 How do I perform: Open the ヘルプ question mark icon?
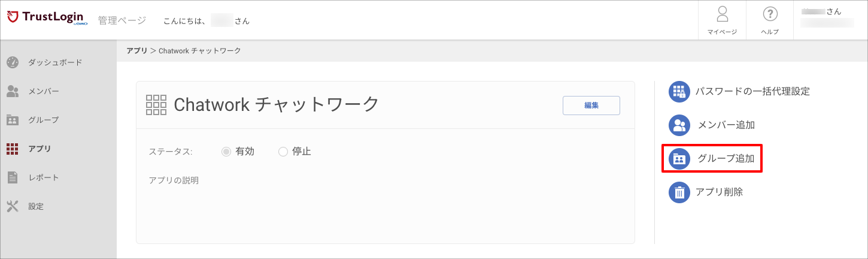[770, 14]
